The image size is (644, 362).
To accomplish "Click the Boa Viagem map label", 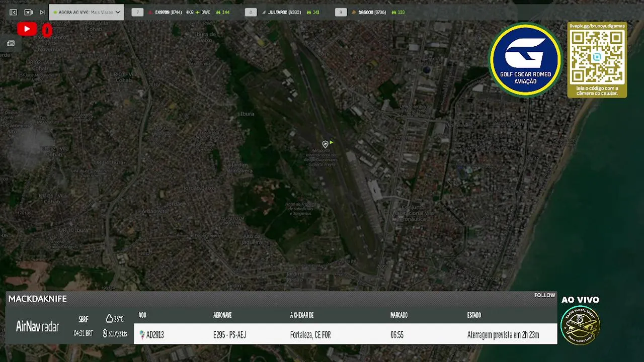I will [x=509, y=123].
